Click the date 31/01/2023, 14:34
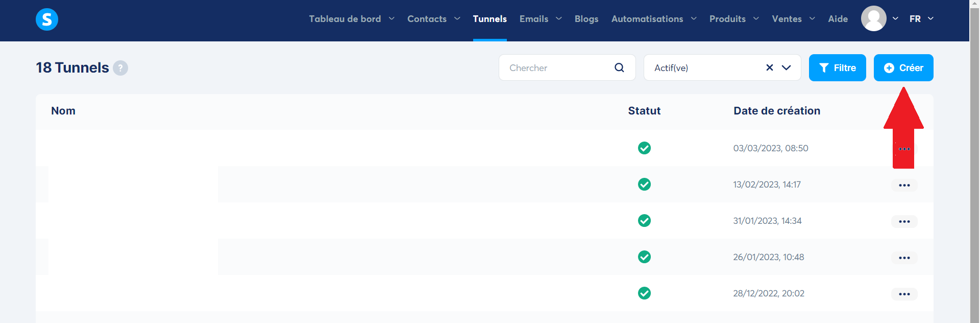 [x=768, y=221]
